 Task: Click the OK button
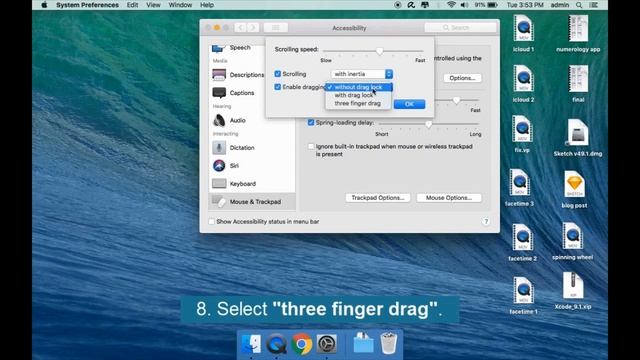(x=409, y=104)
